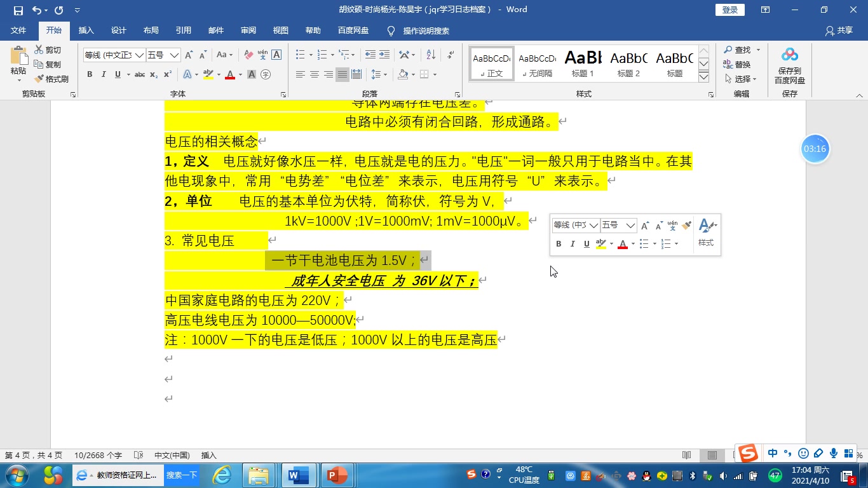
Task: Open the file explorer folder on the taskbar
Action: pos(259,475)
